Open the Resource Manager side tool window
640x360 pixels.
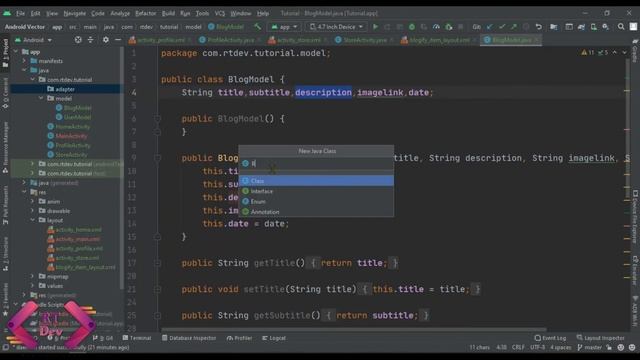(5, 148)
